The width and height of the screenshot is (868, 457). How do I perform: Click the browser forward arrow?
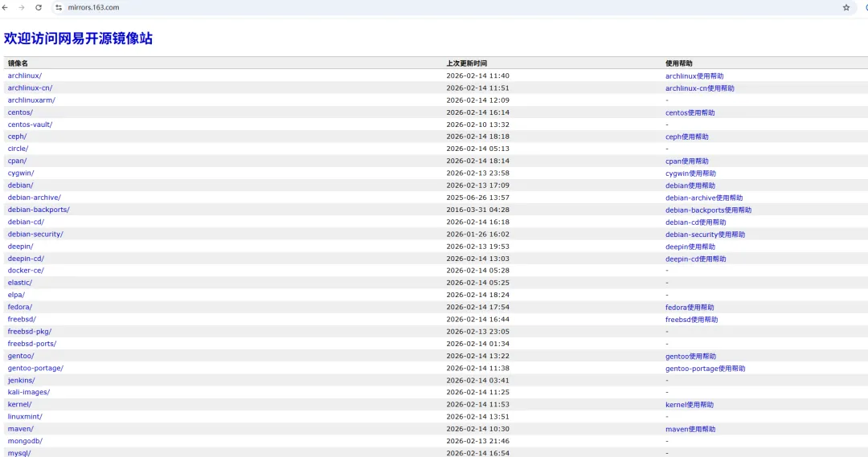coord(22,8)
